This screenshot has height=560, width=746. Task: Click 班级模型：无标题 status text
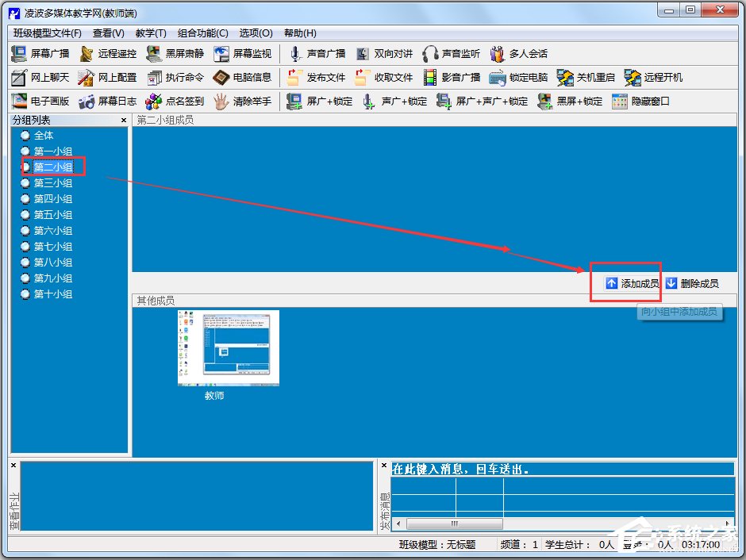click(437, 545)
